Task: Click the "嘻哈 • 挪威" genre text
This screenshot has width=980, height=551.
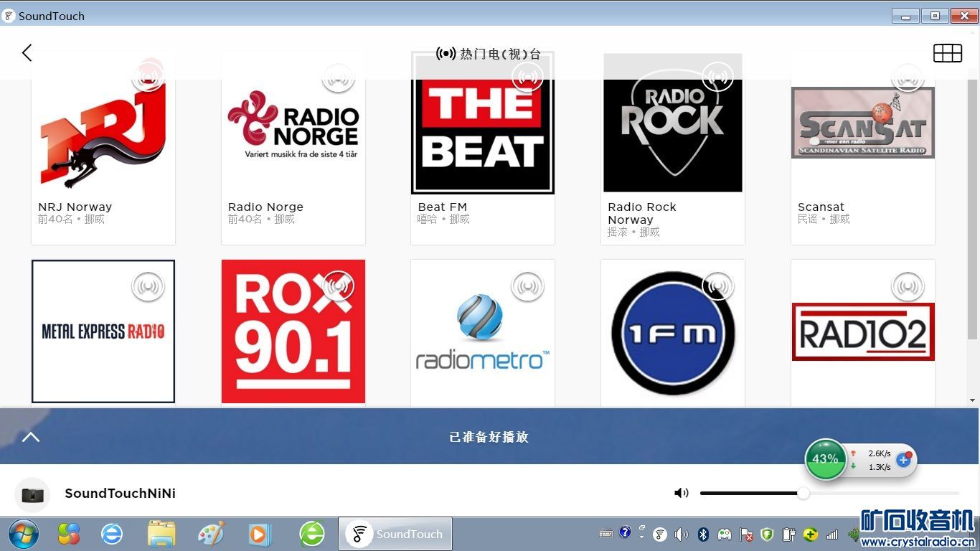Action: (x=443, y=219)
